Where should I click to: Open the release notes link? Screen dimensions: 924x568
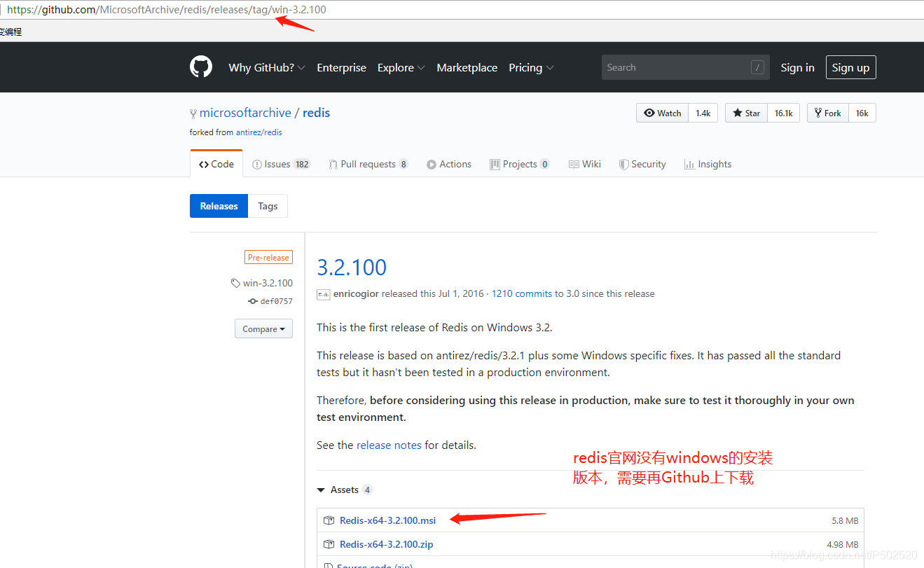pos(389,445)
